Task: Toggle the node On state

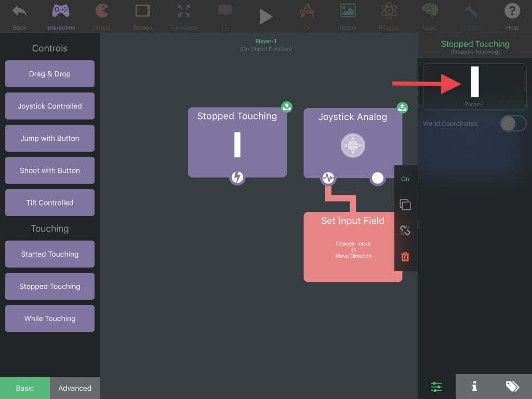Action: (x=405, y=179)
